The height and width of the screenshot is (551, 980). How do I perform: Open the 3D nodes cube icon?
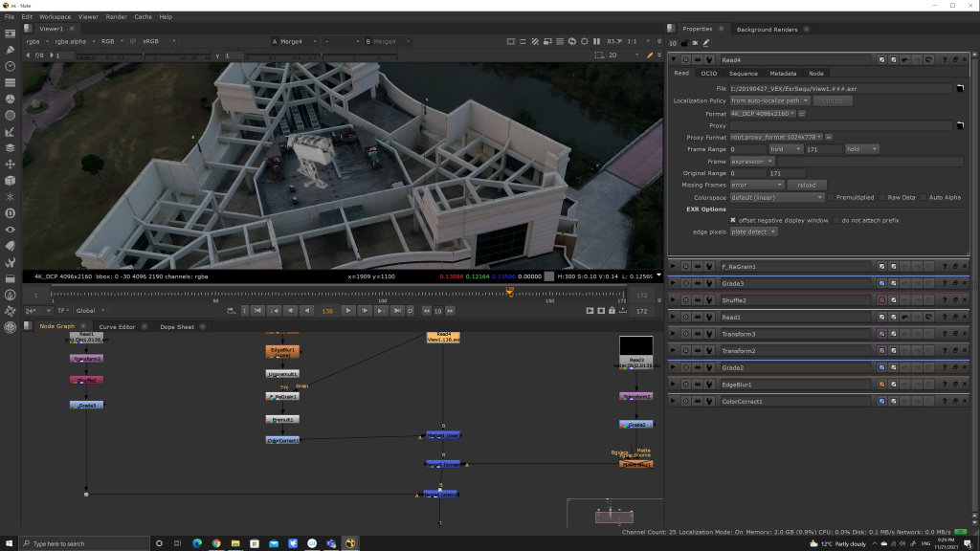coord(10,180)
